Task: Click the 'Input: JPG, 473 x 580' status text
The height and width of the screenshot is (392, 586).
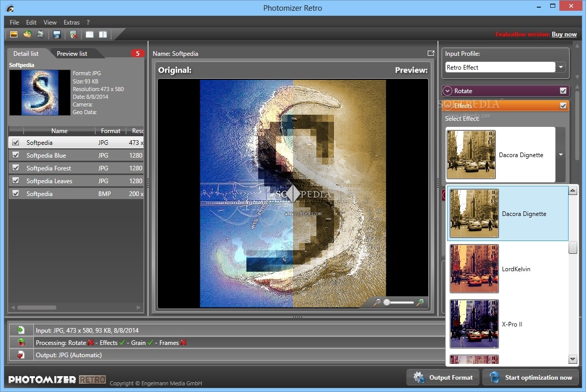Action: point(87,330)
